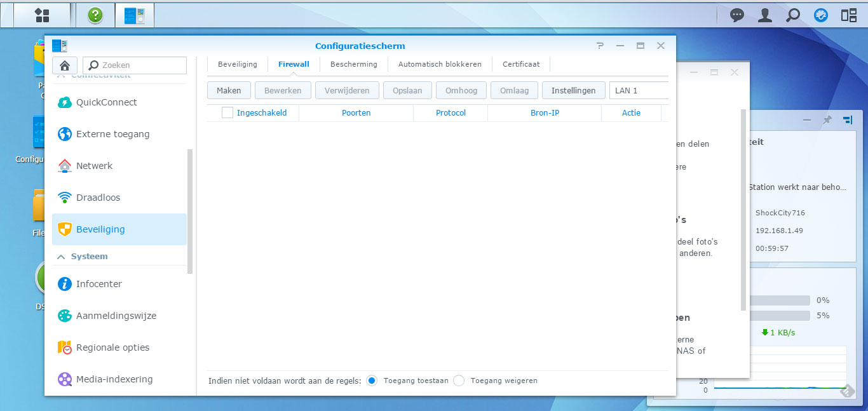Click the 00:59:57 uptime value

click(772, 248)
